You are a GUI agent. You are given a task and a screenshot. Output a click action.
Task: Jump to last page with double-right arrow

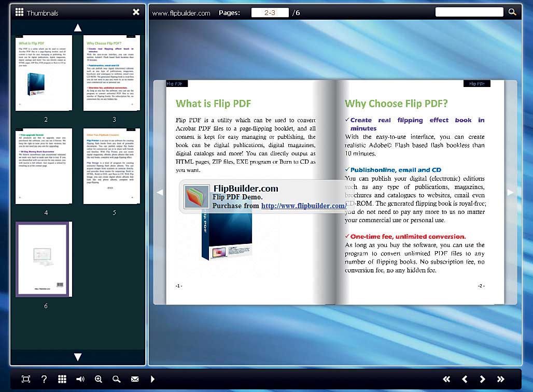click(x=501, y=379)
